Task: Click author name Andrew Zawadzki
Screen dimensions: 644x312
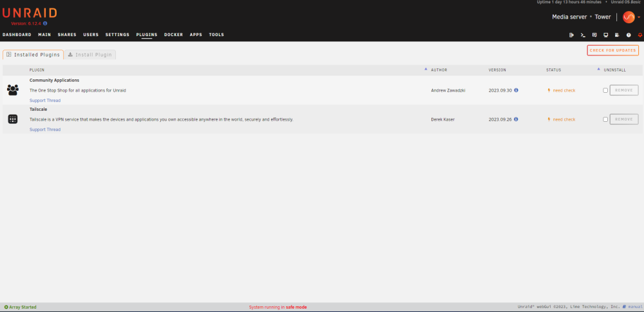Action: point(448,90)
